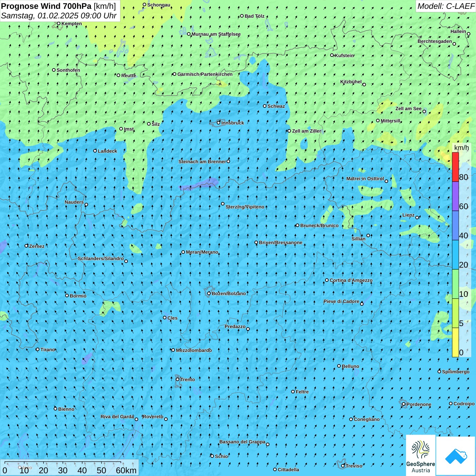Viewport: 476px width, 476px height.
Task: Click the Bad Tölz marker
Action: (242, 16)
